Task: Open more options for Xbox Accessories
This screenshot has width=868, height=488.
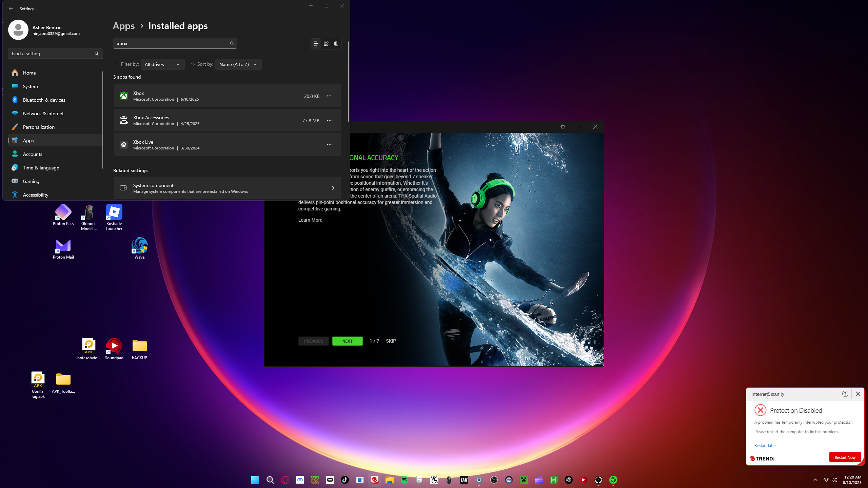Action: click(329, 120)
